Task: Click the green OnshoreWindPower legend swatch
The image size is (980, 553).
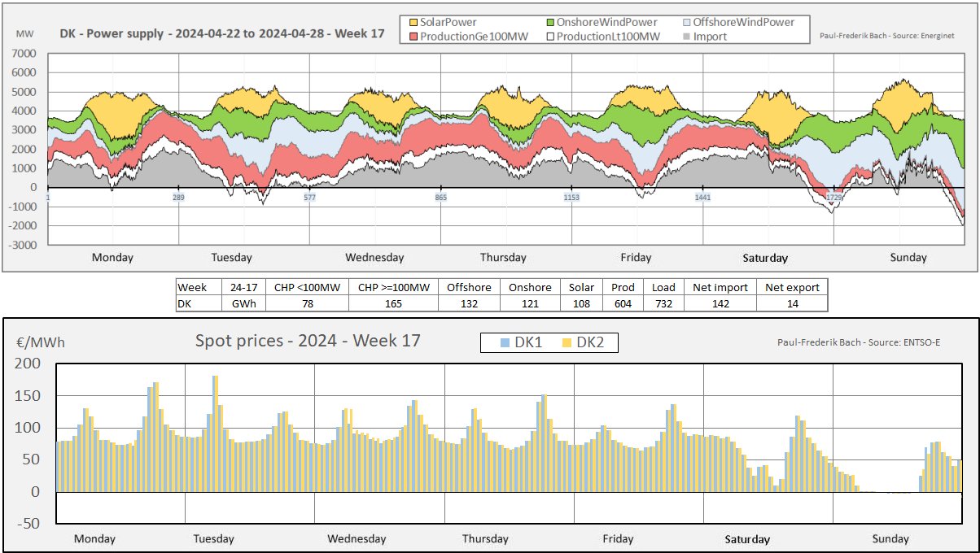Action: pos(551,22)
